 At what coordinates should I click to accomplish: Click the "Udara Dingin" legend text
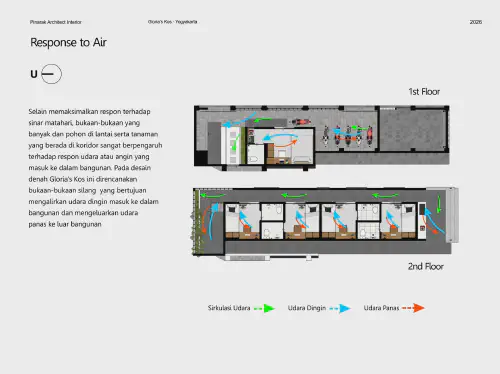(x=307, y=308)
